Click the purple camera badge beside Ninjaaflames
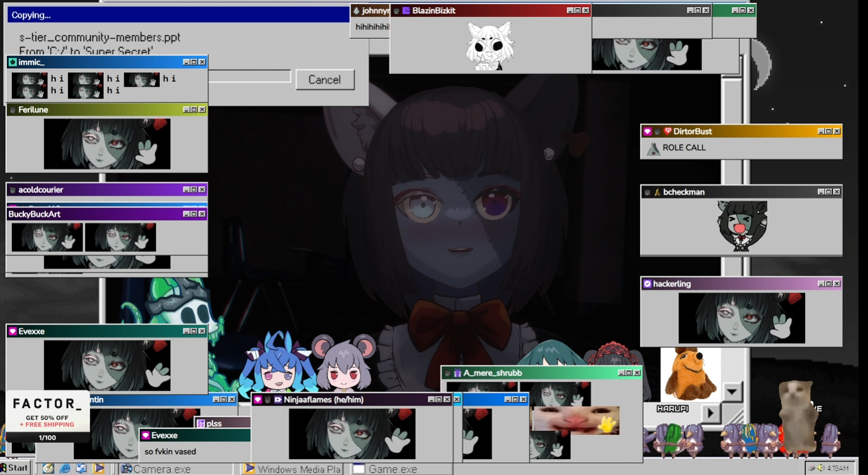Image resolution: width=868 pixels, height=475 pixels. click(x=278, y=400)
